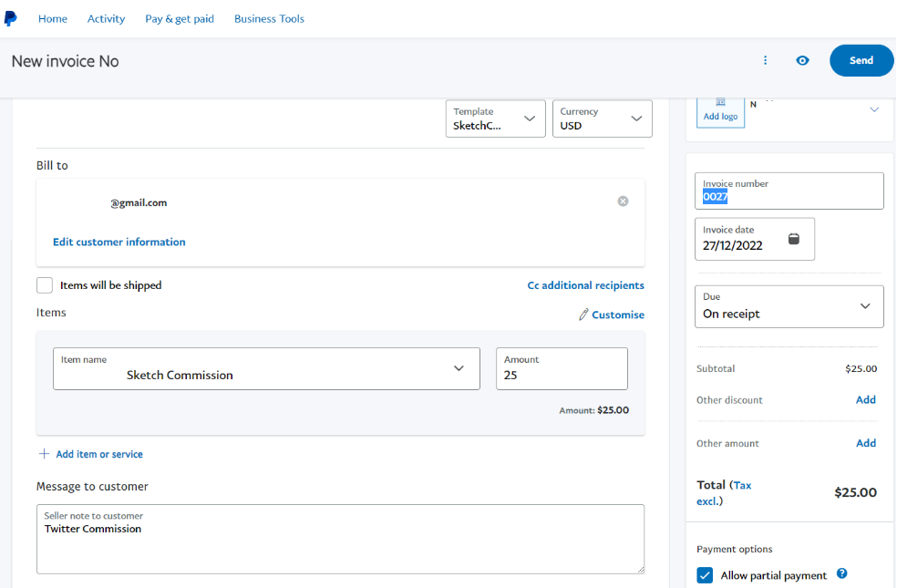Add an Other amount

pyautogui.click(x=865, y=443)
